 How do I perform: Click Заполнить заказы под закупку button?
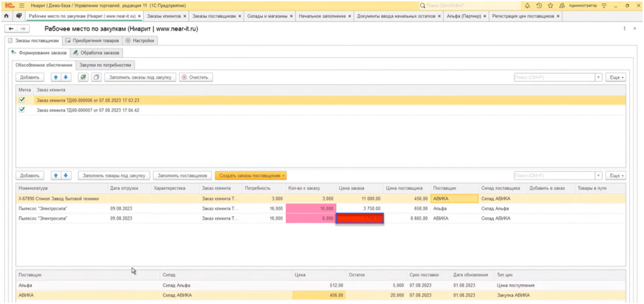pos(140,77)
